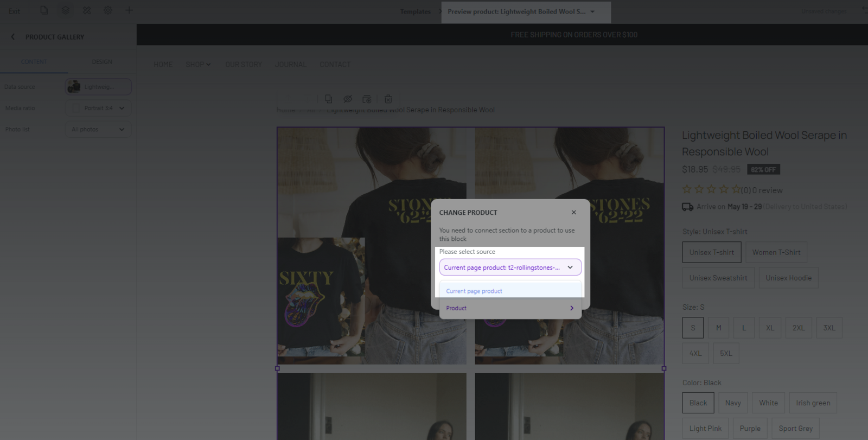Choose Navy color option
Screen dimensions: 868x440
[x=733, y=403]
